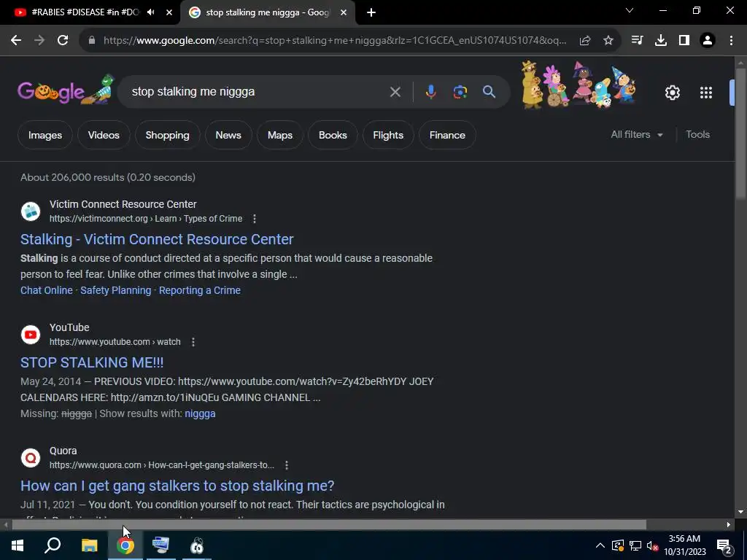Open the notification center icon
The image size is (747, 560).
point(724,545)
